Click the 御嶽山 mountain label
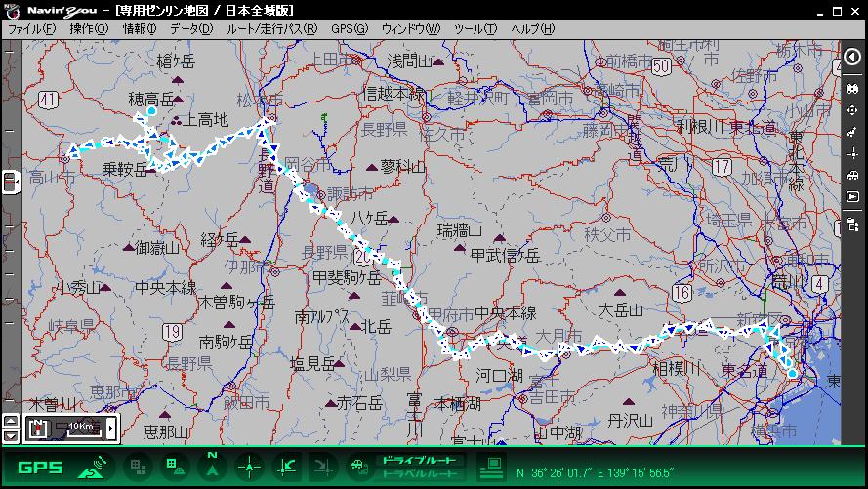Image resolution: width=868 pixels, height=489 pixels. [x=157, y=247]
